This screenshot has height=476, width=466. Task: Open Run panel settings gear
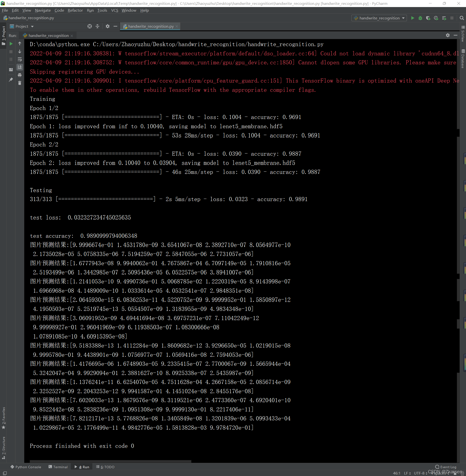click(x=448, y=35)
